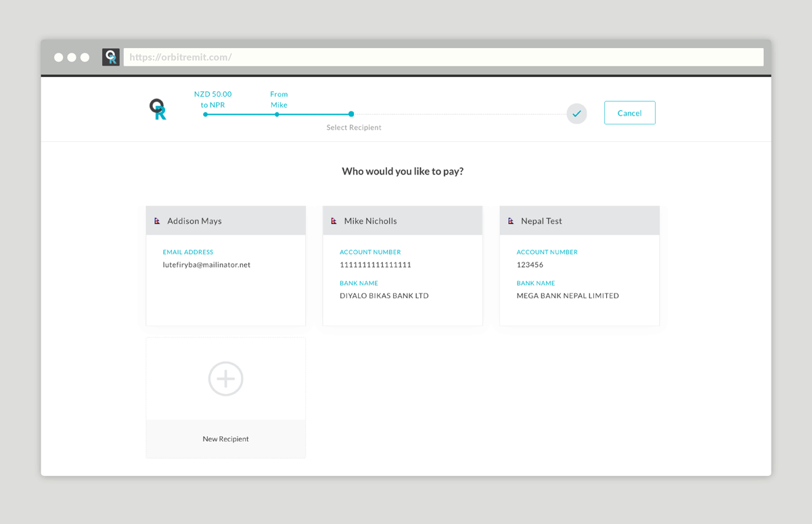
Task: Go back to the NZD 50.00 to NPR step
Action: click(206, 114)
